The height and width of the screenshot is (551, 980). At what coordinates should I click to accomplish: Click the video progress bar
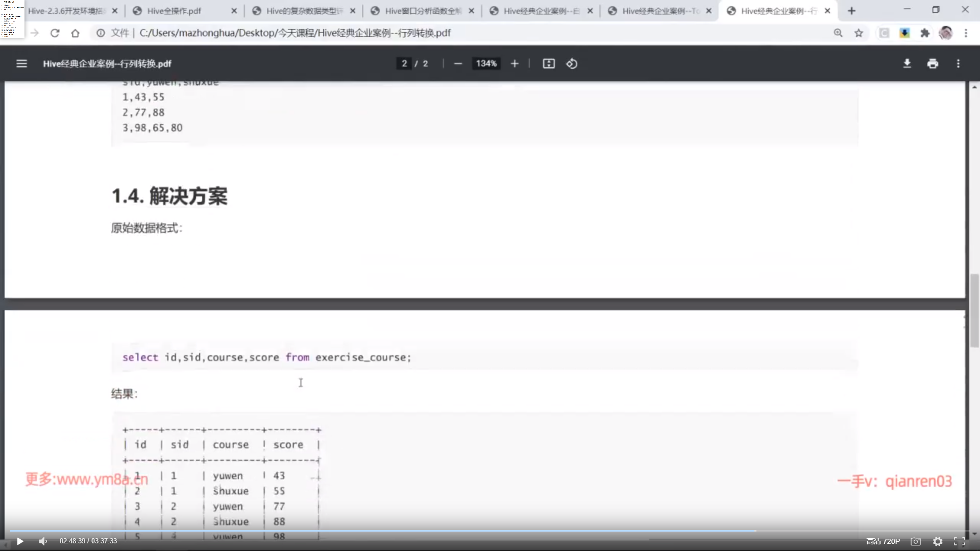[490, 531]
